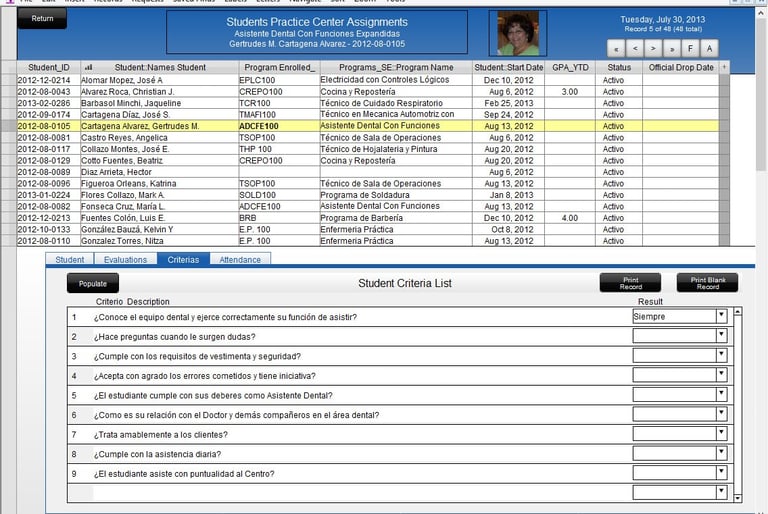Select row Cartagena Díaz, José S.
This screenshot has height=514, width=768.
pyautogui.click(x=368, y=115)
